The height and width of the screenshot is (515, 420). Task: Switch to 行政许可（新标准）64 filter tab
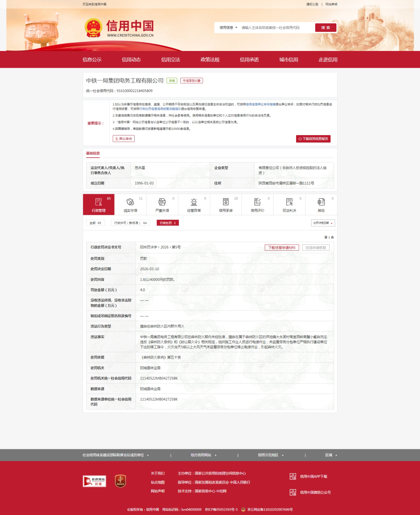coord(131,223)
